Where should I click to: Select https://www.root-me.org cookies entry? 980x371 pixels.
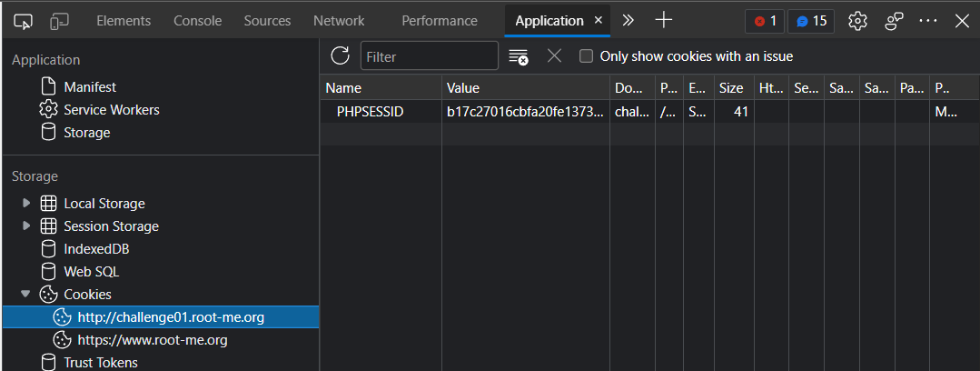(x=152, y=340)
